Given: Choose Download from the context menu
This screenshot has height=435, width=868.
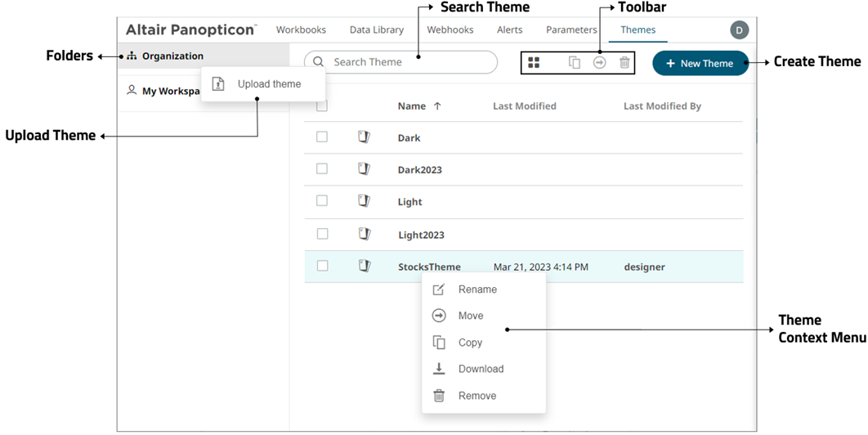Looking at the screenshot, I should coord(481,369).
